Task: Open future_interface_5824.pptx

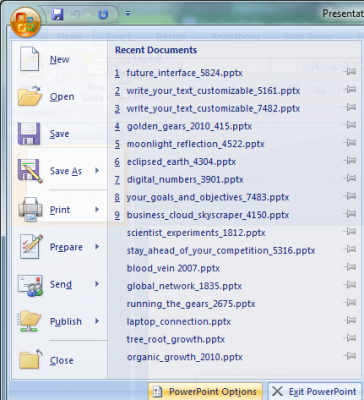Action: tap(185, 73)
